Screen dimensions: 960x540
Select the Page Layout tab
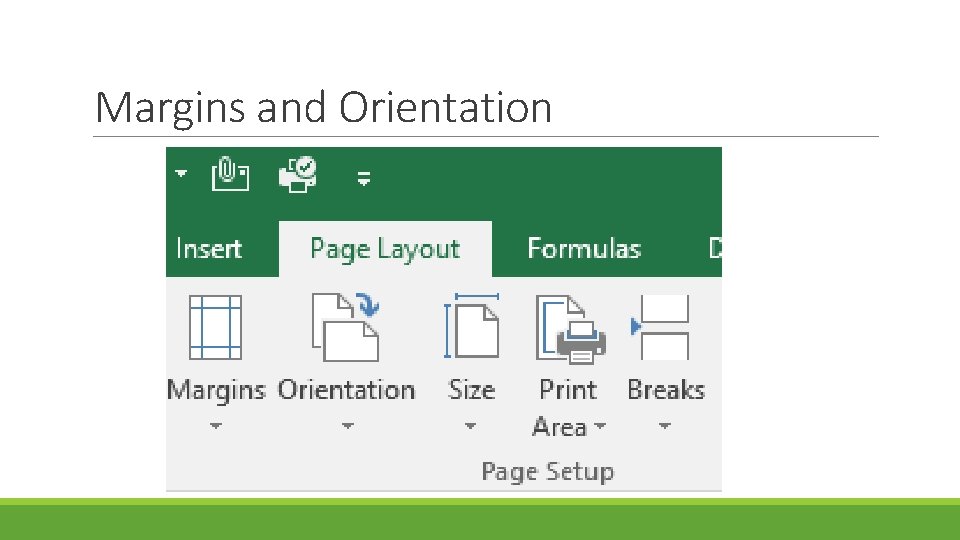tap(385, 249)
